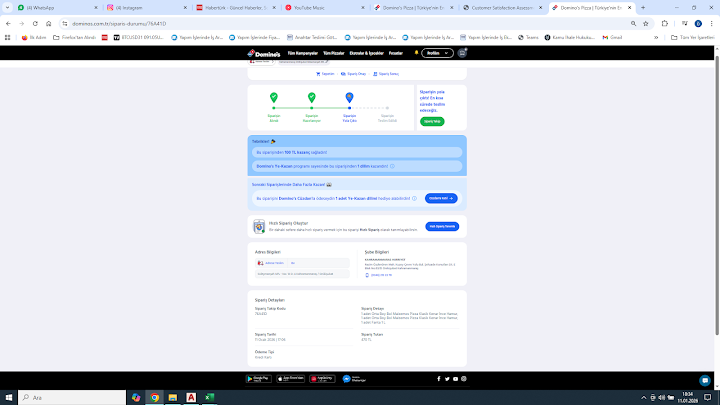Image resolution: width=720 pixels, height=405 pixels.
Task: Click the Domino's logo in header
Action: click(x=264, y=53)
